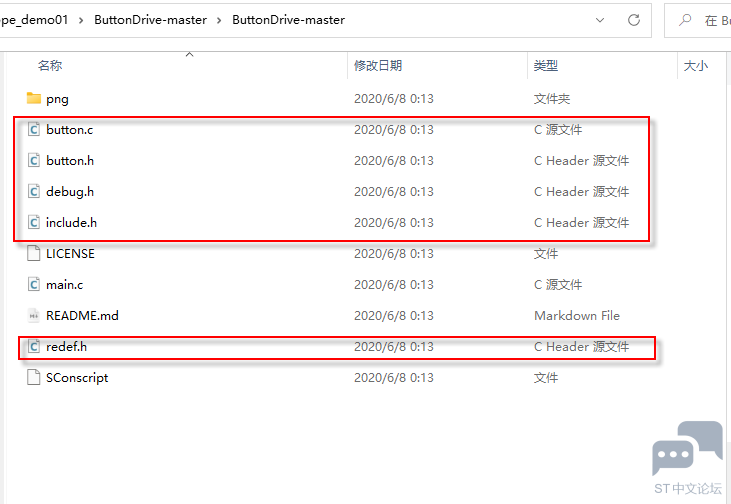Viewport: 731px width, 504px height.
Task: Click the search magnifier icon
Action: pyautogui.click(x=685, y=20)
